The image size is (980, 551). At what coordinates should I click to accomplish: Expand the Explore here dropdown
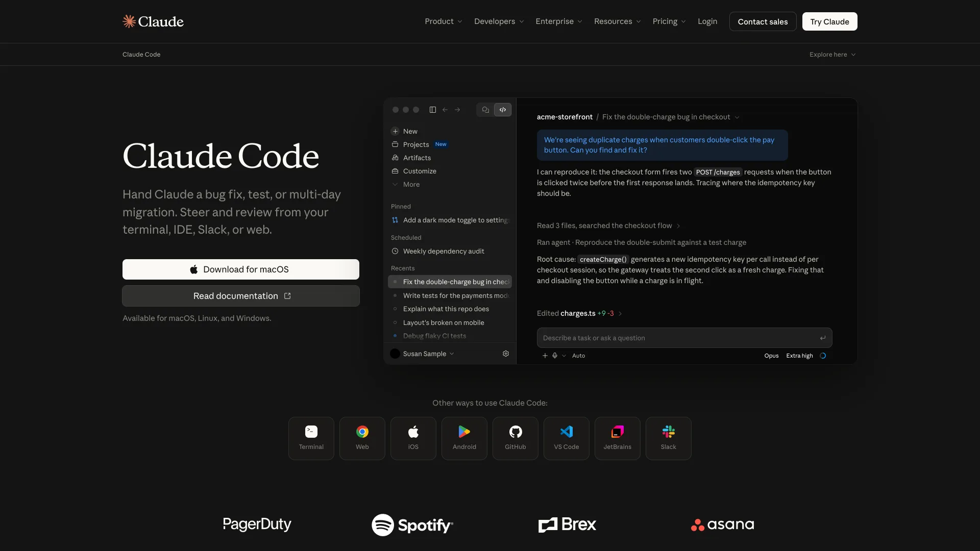[832, 55]
